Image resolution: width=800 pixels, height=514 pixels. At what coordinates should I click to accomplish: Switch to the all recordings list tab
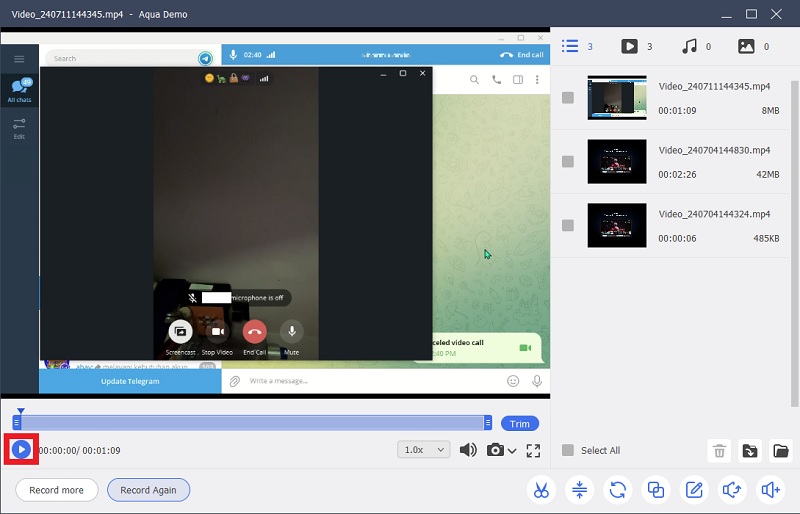point(577,46)
